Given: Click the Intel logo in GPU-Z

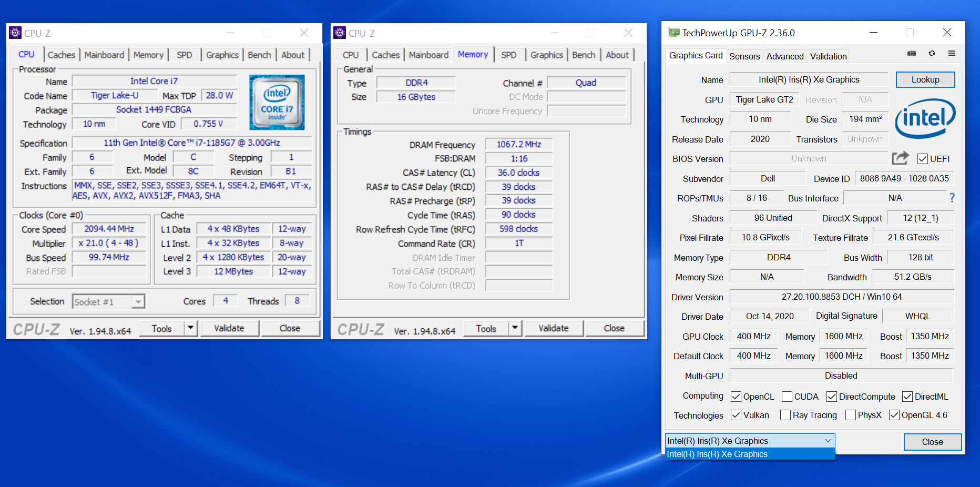Looking at the screenshot, I should pyautogui.click(x=925, y=118).
